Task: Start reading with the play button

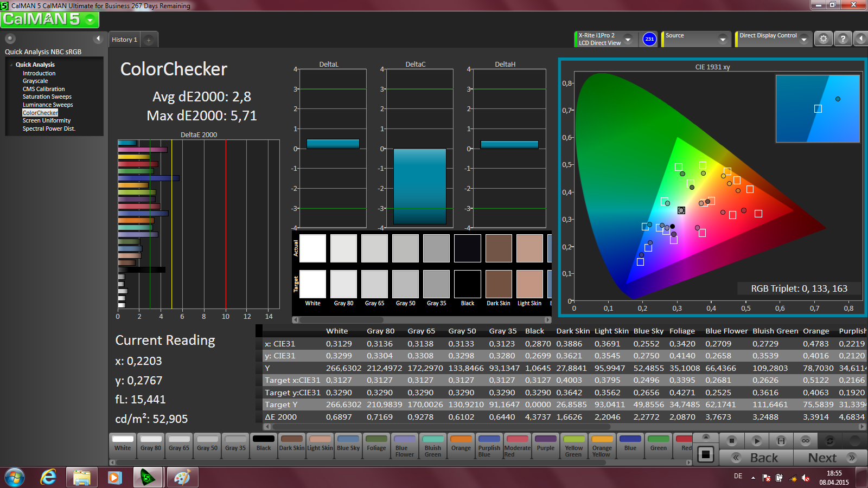Action: [x=756, y=441]
